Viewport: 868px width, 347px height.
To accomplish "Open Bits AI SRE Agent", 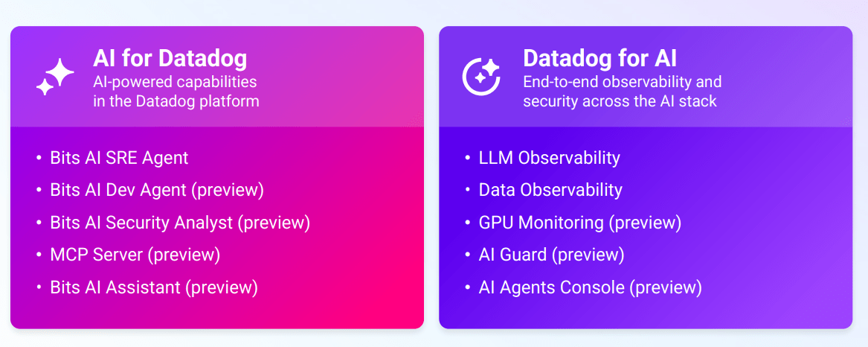I will pyautogui.click(x=119, y=158).
